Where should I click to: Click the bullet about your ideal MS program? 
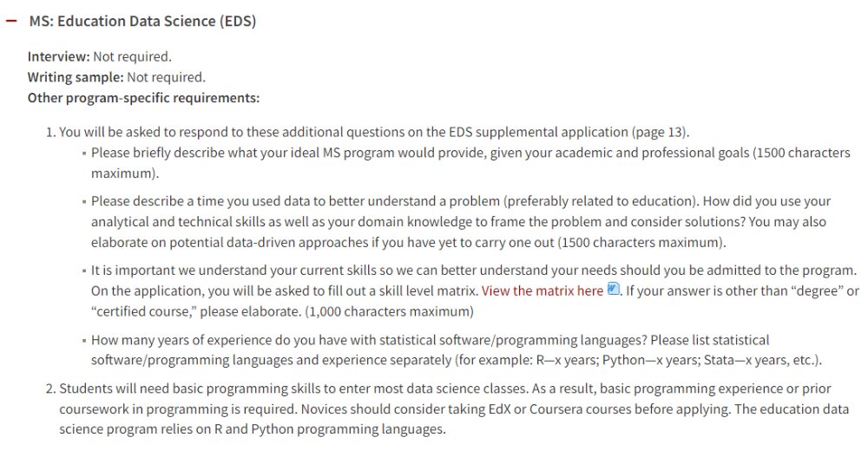click(x=470, y=163)
